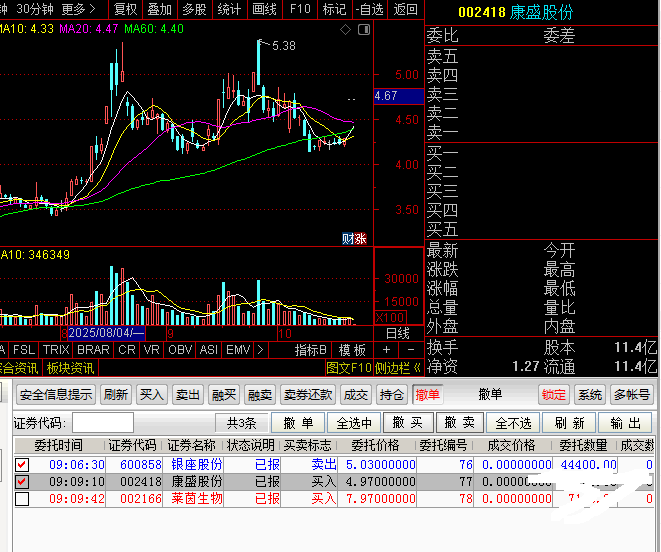
Task: Click stock code 600858 in order list
Action: [x=141, y=465]
